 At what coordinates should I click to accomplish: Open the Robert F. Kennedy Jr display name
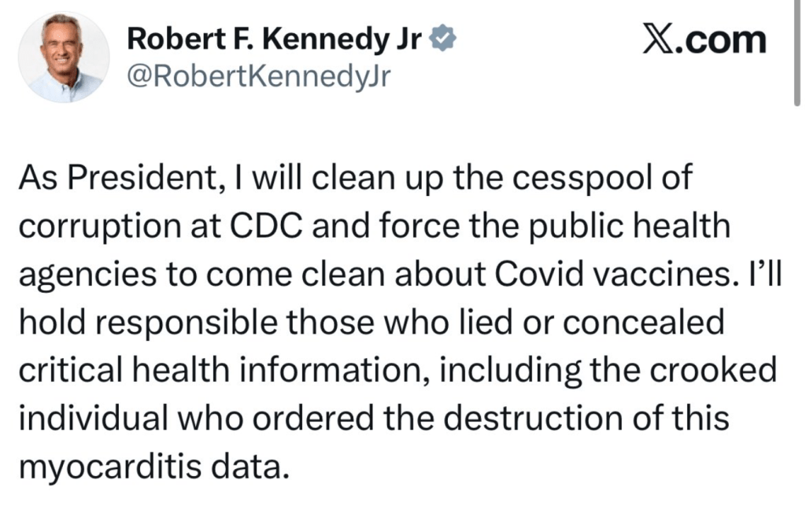275,39
